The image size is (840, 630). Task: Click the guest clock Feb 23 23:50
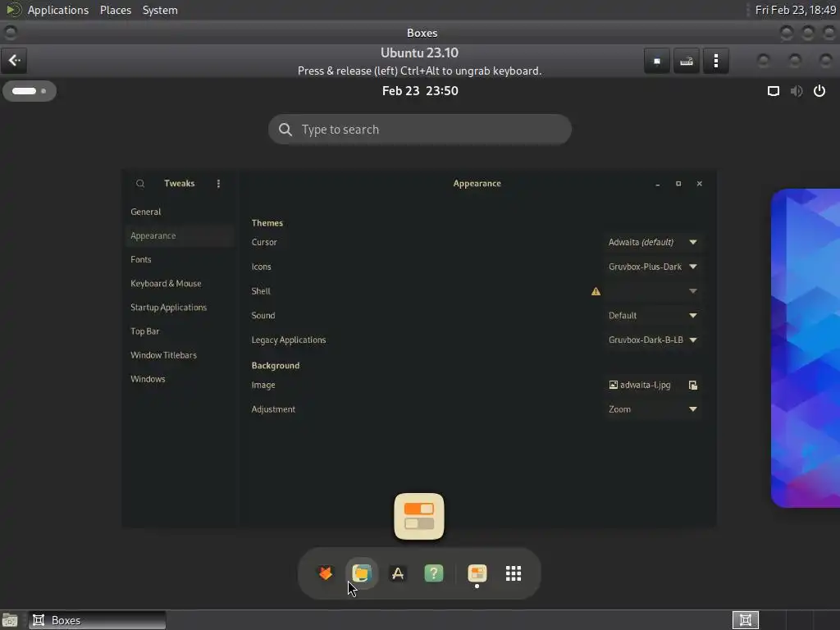[x=420, y=91]
